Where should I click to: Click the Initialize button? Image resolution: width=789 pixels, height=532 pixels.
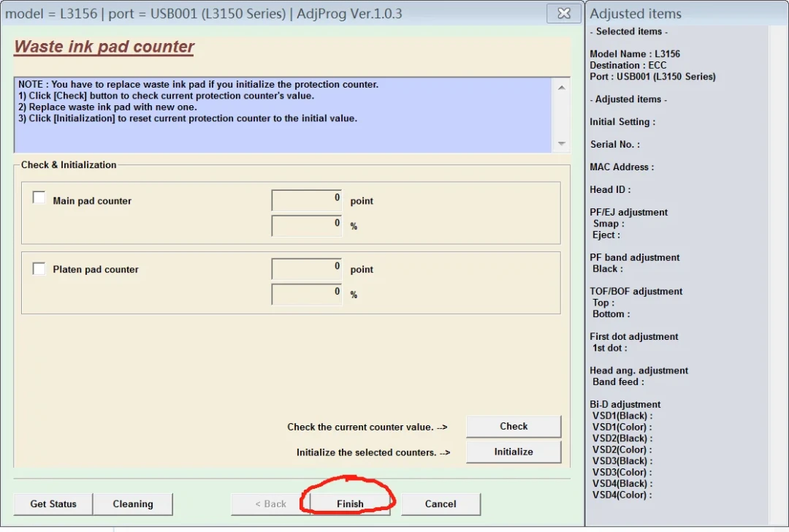[x=514, y=452]
